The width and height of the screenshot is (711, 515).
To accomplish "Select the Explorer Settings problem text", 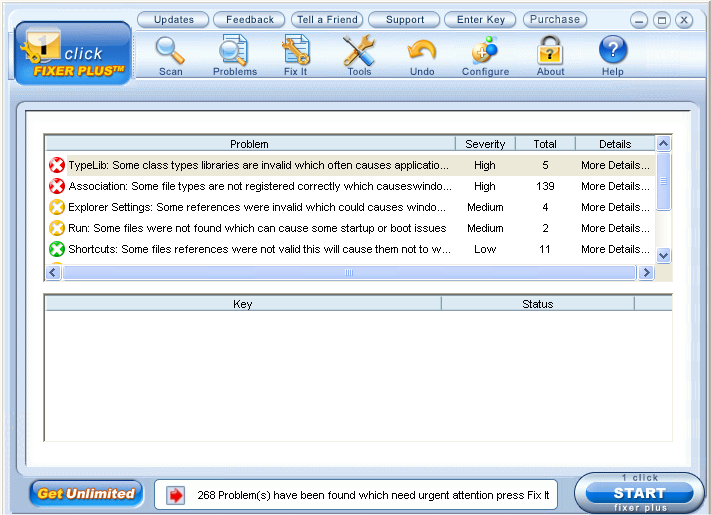I will [257, 207].
